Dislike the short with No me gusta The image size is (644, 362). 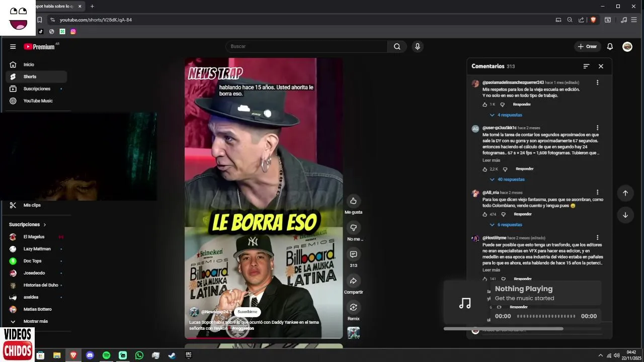tap(353, 228)
